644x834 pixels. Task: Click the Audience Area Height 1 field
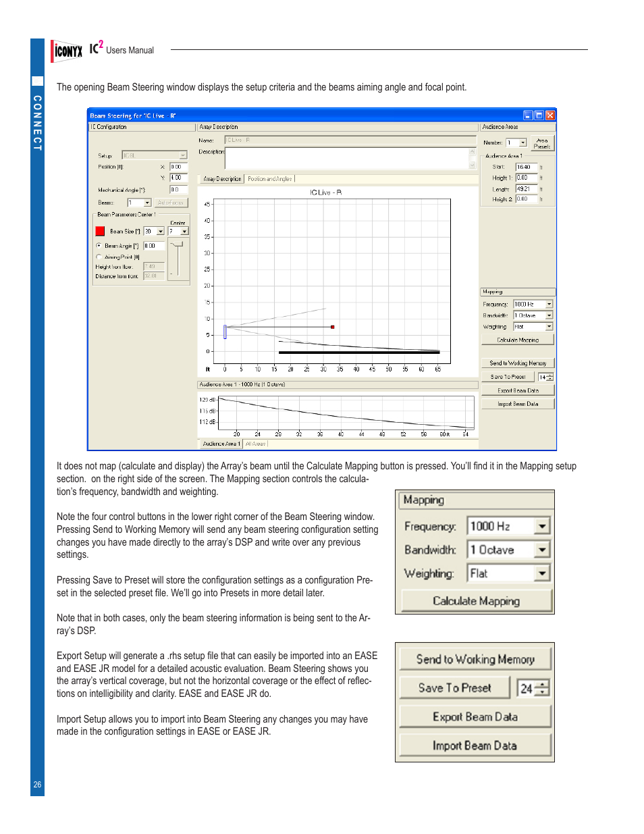[527, 178]
